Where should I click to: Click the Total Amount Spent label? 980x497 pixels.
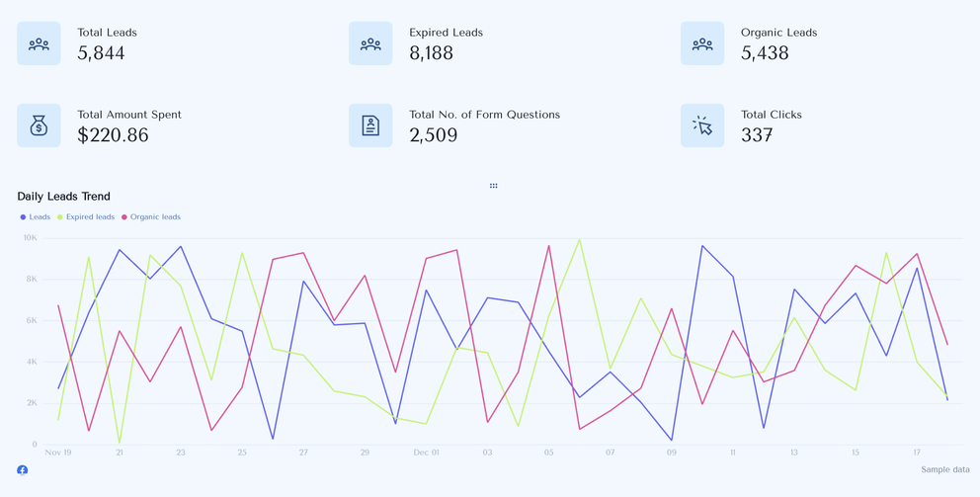pos(129,115)
